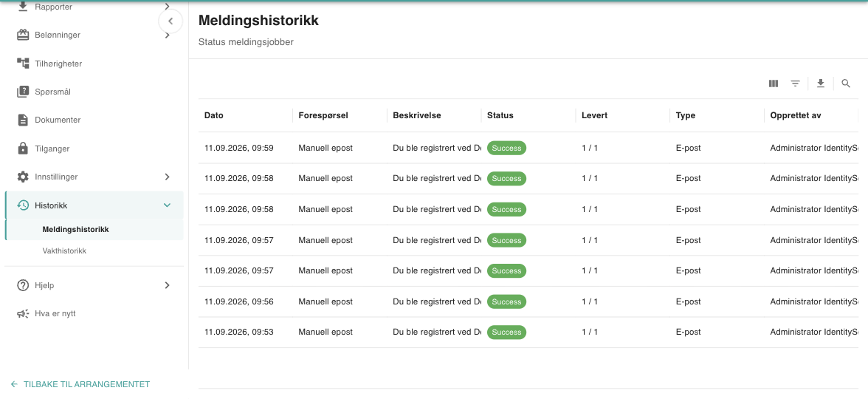Sort by the Status column header

(500, 116)
